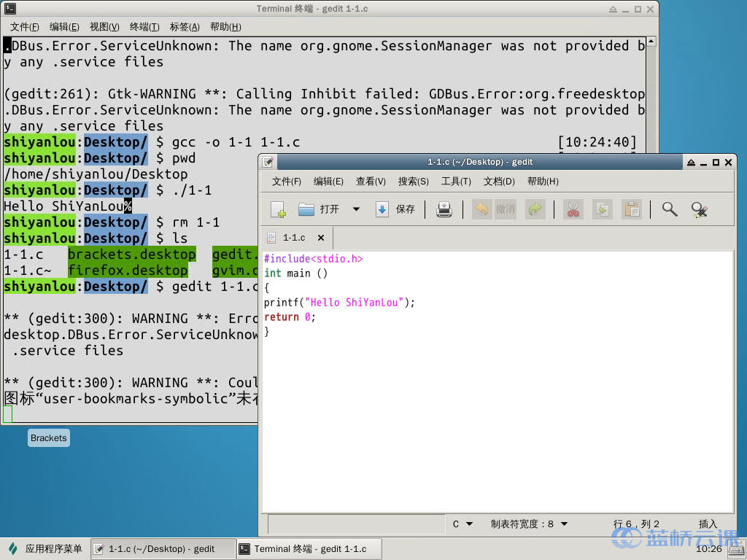Viewport: 747px width, 560px height.
Task: Open the 制表符宽度 tab width dropdown
Action: coord(529,524)
